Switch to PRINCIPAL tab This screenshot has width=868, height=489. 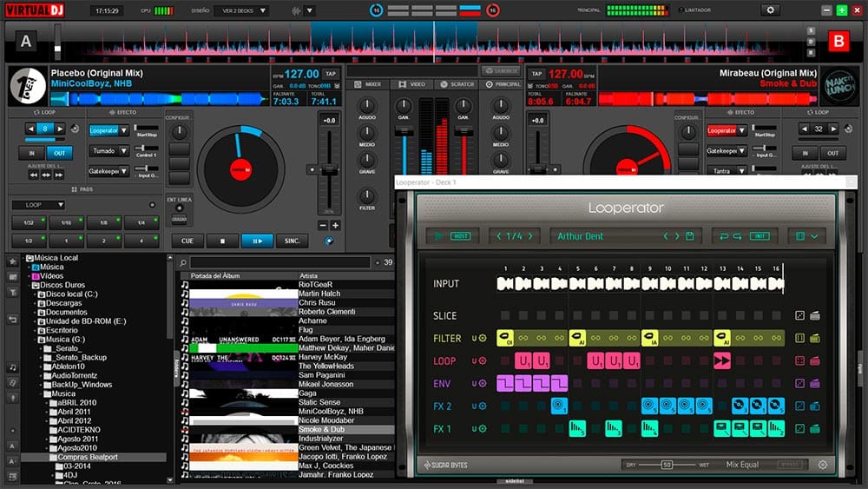(503, 84)
